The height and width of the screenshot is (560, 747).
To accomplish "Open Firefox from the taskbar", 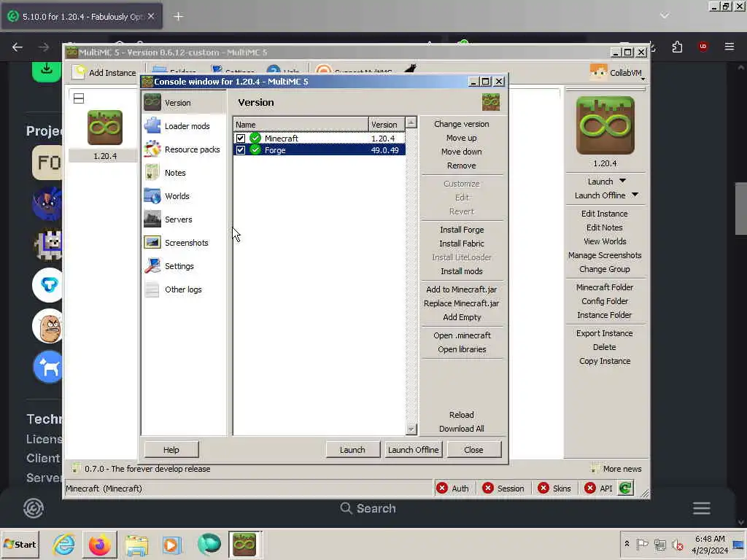I will point(99,544).
